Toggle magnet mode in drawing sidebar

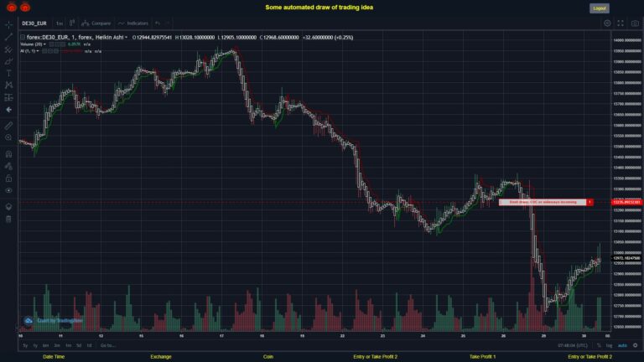pos(8,154)
